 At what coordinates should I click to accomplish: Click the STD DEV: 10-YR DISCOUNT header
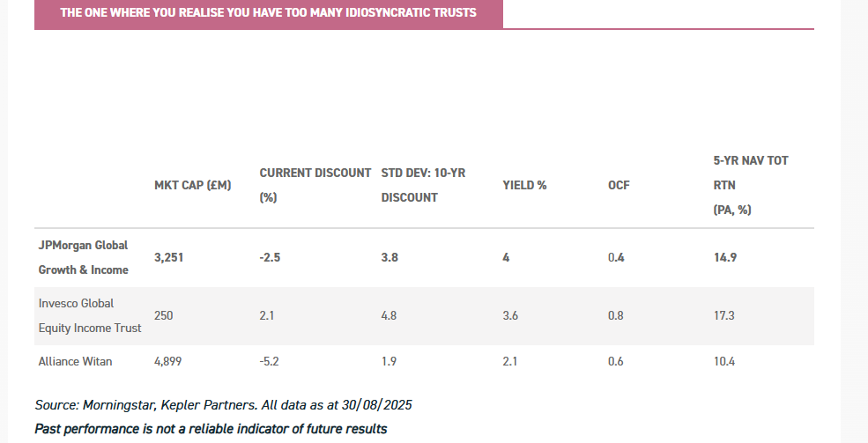[x=423, y=185]
